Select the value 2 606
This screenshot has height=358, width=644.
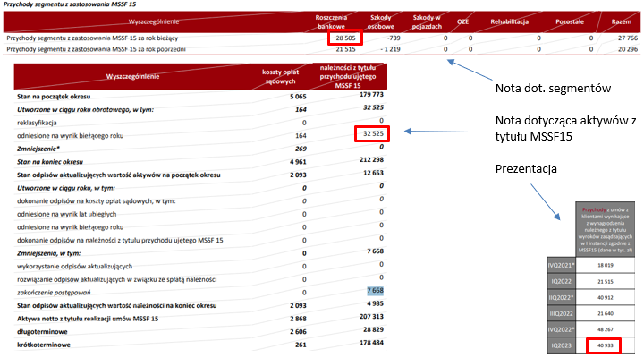(298, 332)
